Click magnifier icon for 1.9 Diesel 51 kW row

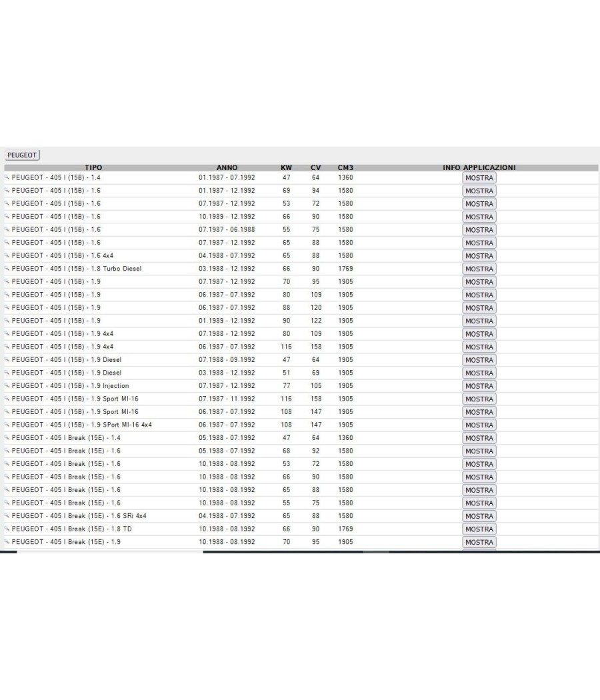point(7,372)
